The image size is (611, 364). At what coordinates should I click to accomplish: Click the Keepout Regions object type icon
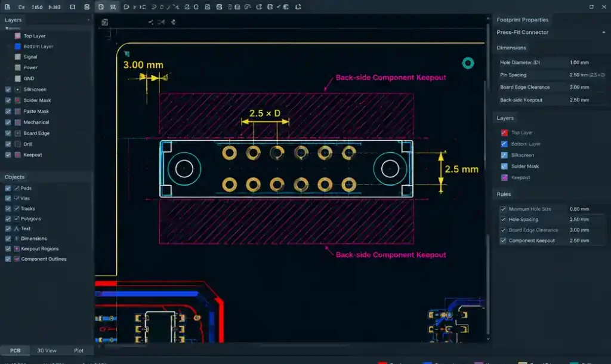17,249
